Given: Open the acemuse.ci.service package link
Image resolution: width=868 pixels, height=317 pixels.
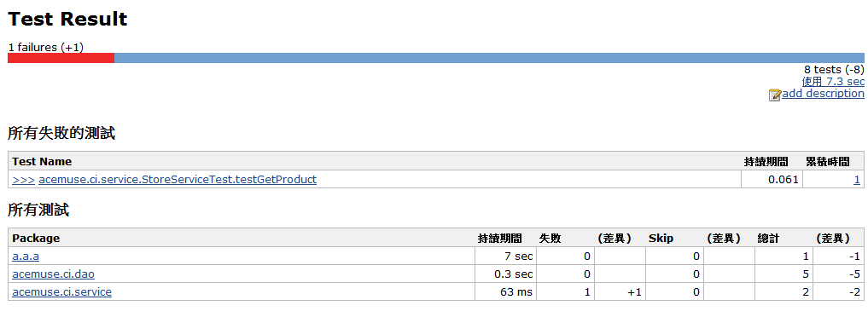Looking at the screenshot, I should pos(62,291).
